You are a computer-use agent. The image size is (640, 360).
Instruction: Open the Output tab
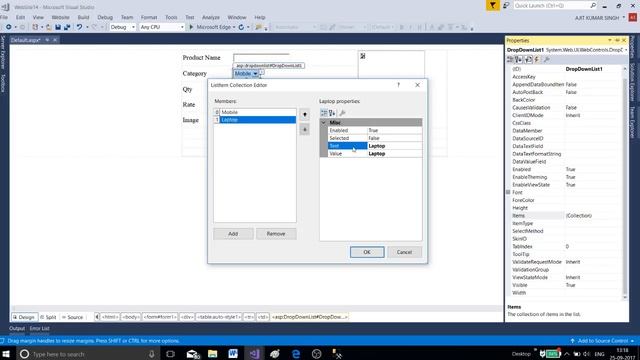click(x=17, y=329)
